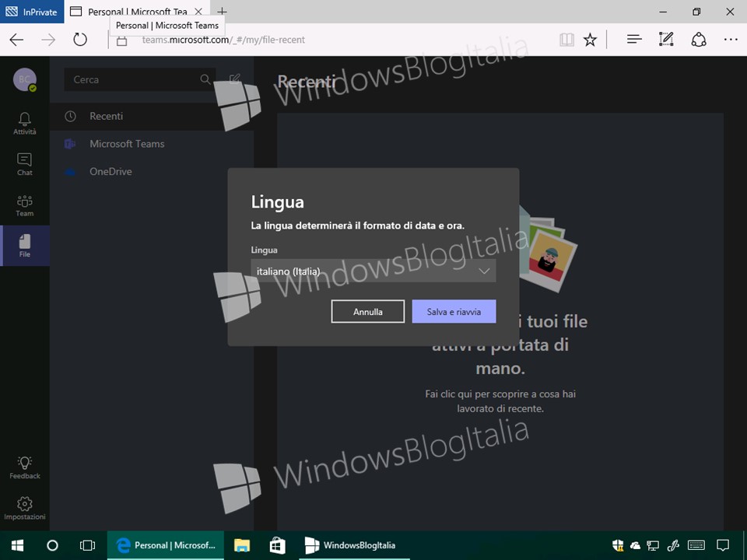
Task: Select OneDrive files source
Action: [x=152, y=171]
